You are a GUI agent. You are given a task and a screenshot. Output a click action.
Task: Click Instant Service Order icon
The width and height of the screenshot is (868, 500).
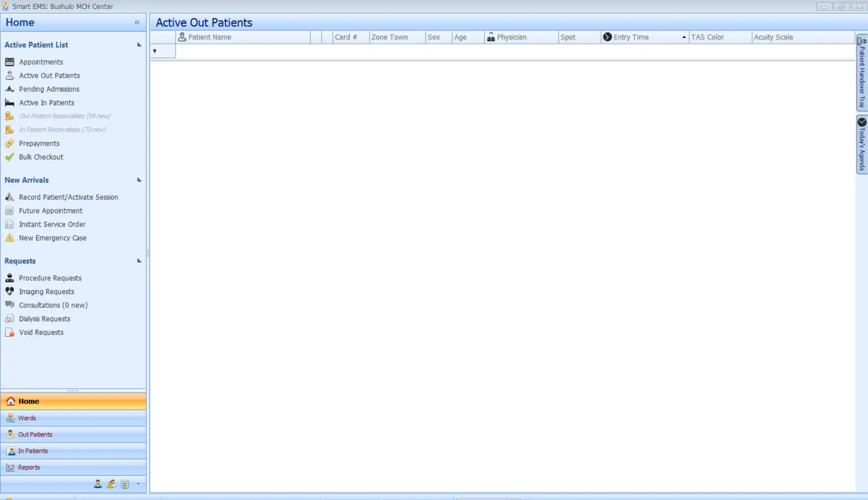point(10,224)
